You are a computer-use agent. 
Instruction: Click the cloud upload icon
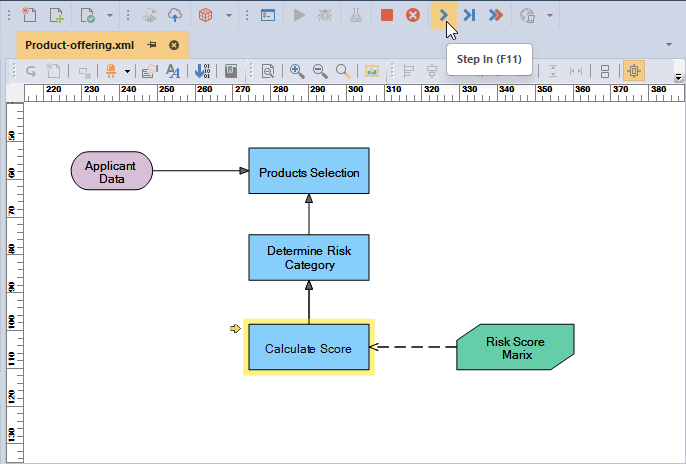(x=175, y=15)
